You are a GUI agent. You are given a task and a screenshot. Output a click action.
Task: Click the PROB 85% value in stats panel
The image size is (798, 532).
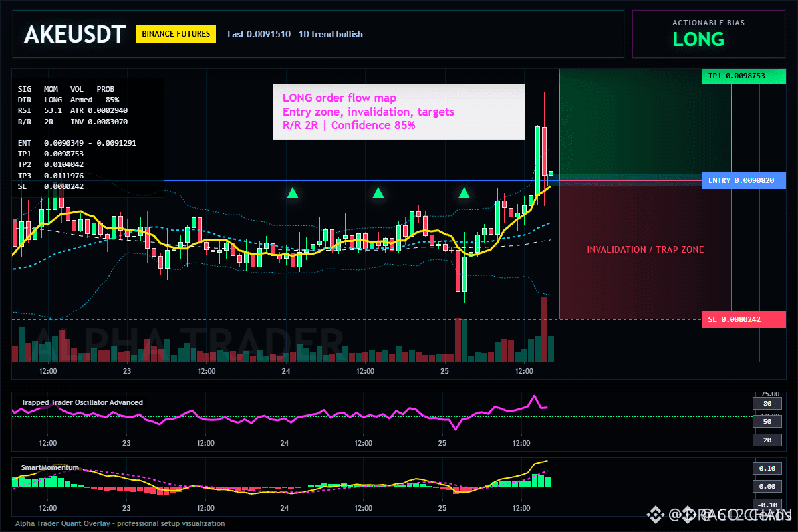pyautogui.click(x=112, y=100)
